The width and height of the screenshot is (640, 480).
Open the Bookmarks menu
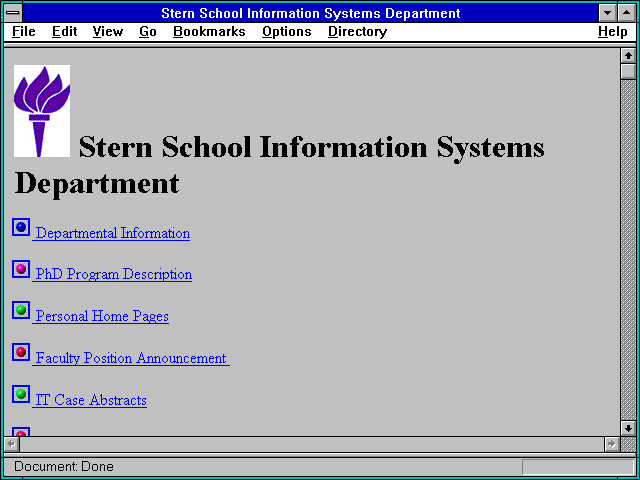click(x=209, y=32)
